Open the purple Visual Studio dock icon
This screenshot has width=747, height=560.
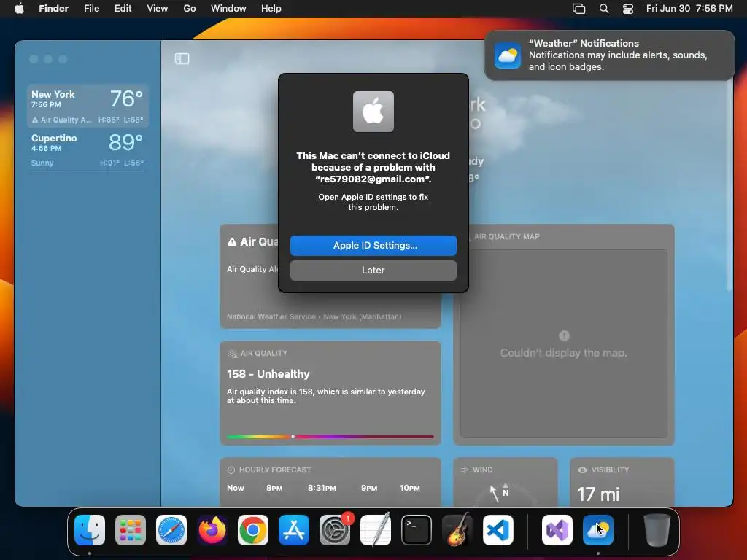point(557,530)
